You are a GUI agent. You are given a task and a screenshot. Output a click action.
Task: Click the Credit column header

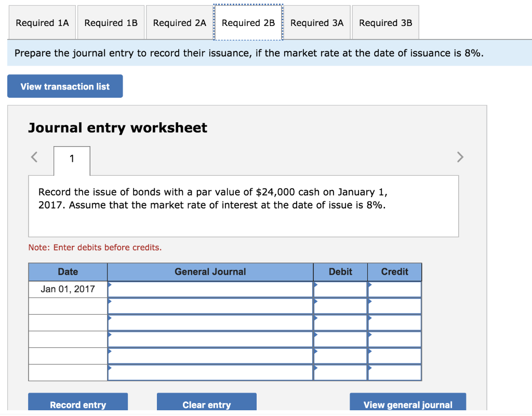pos(395,271)
